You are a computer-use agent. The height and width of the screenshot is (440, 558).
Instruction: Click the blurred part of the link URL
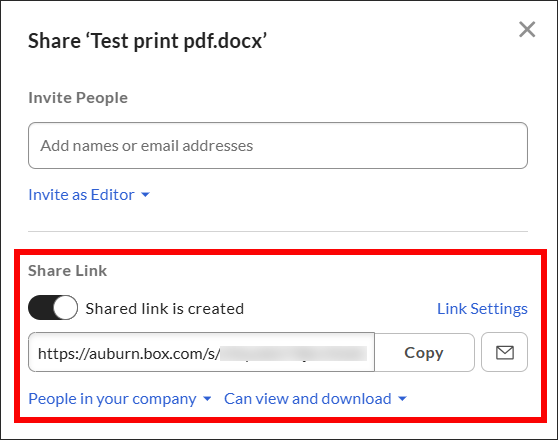(294, 353)
